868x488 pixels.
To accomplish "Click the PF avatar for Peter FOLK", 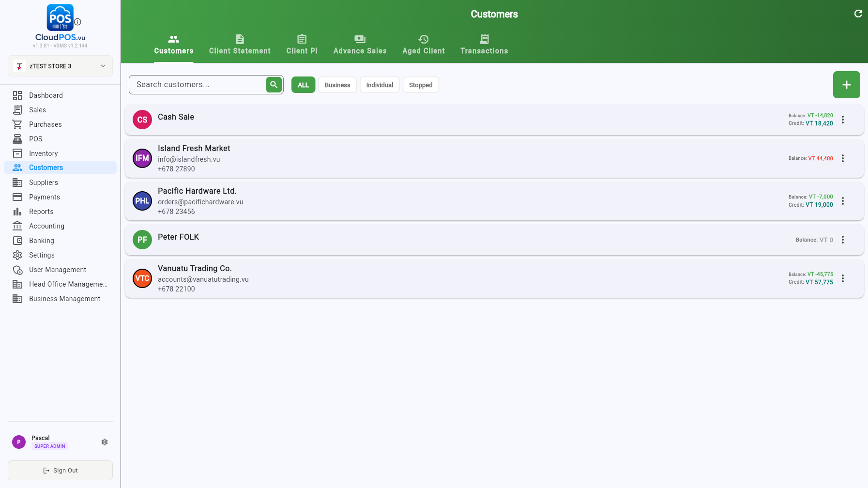I will click(142, 240).
